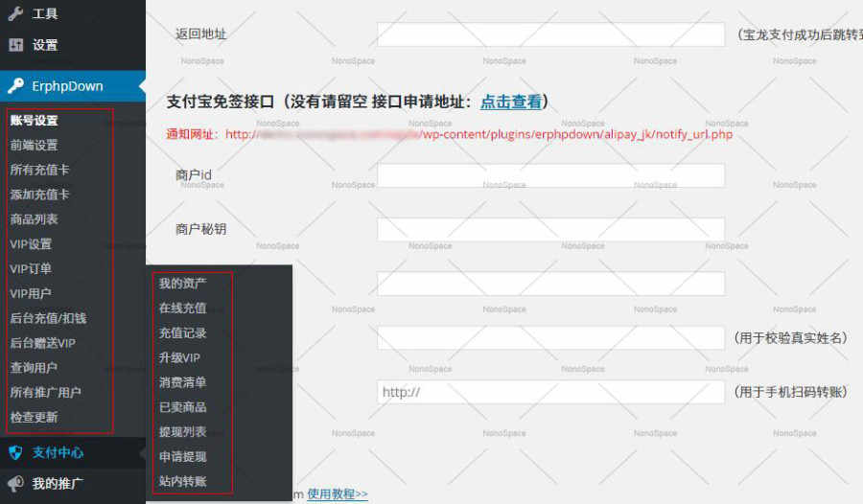Click the Tools wrench icon
863x504 pixels.
coord(15,13)
